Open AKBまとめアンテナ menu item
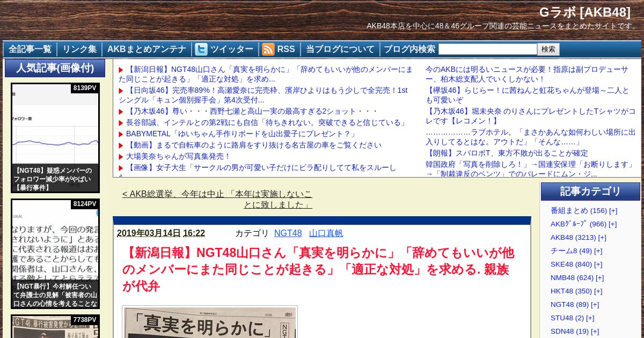Image resolution: width=644 pixels, height=338 pixels. pos(147,49)
